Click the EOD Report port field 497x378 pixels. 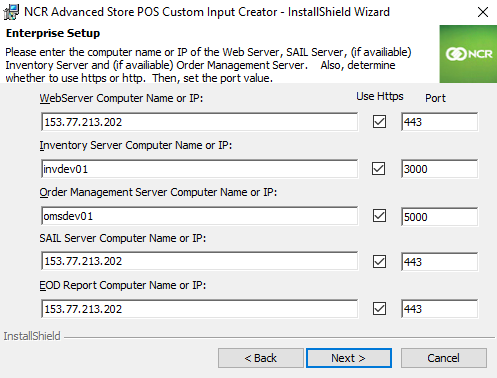(x=440, y=309)
